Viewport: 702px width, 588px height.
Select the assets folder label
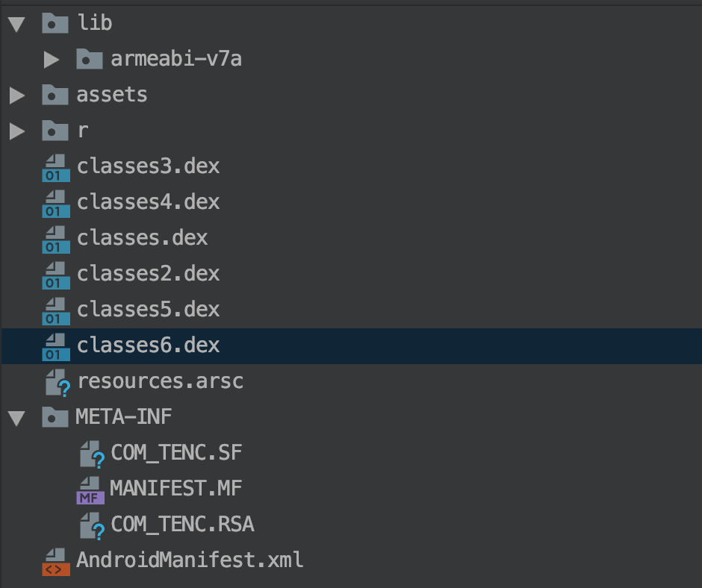pos(111,95)
